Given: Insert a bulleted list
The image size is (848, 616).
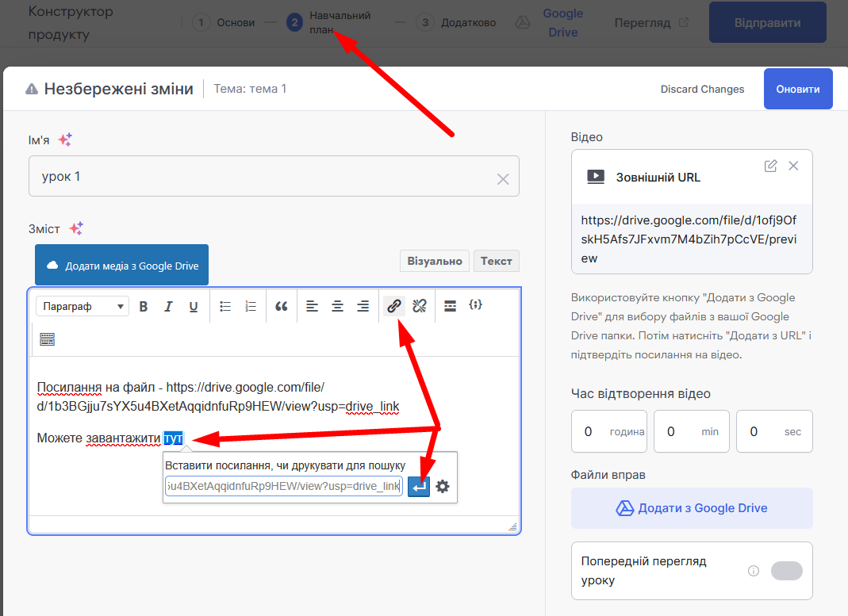Looking at the screenshot, I should coord(225,307).
